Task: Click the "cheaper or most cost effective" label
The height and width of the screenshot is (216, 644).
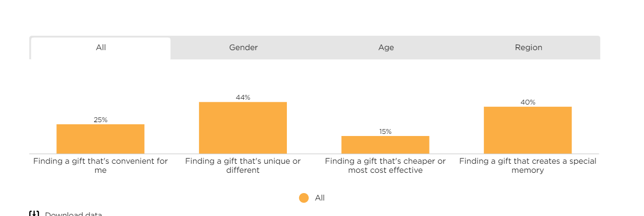Action: (x=385, y=165)
